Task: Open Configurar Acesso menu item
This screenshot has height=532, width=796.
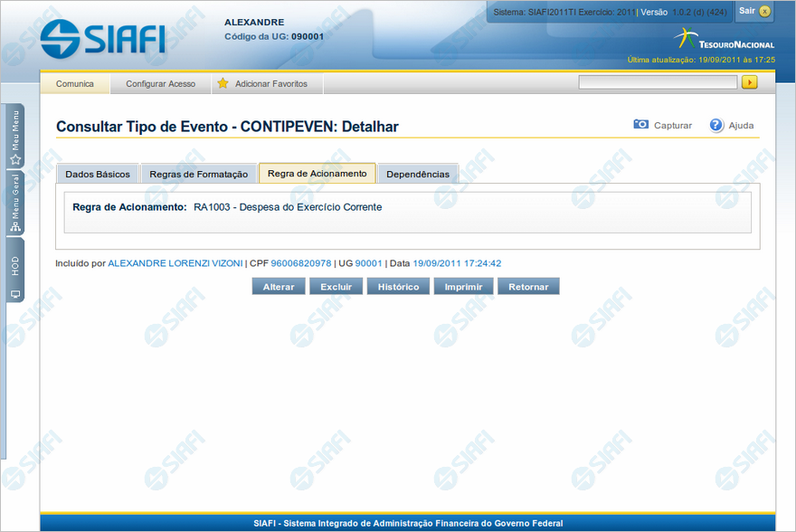Action: click(x=160, y=83)
